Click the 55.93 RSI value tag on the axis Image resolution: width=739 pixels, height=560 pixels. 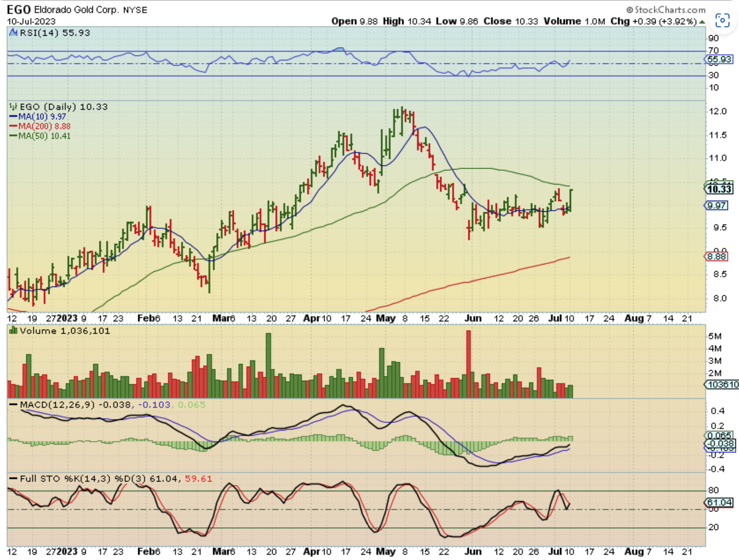[x=719, y=59]
